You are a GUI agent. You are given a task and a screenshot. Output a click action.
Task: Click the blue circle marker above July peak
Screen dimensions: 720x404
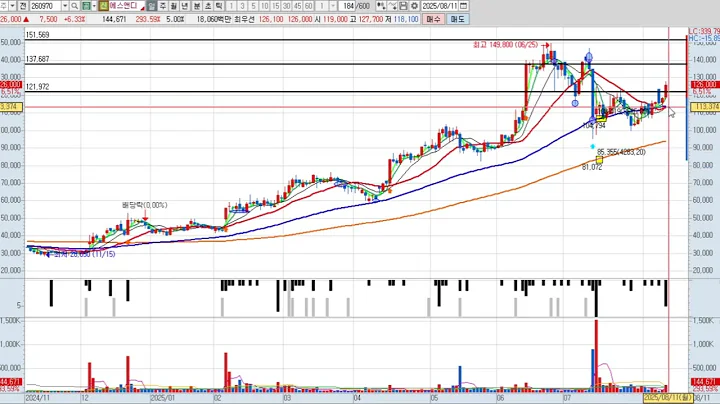pos(589,58)
